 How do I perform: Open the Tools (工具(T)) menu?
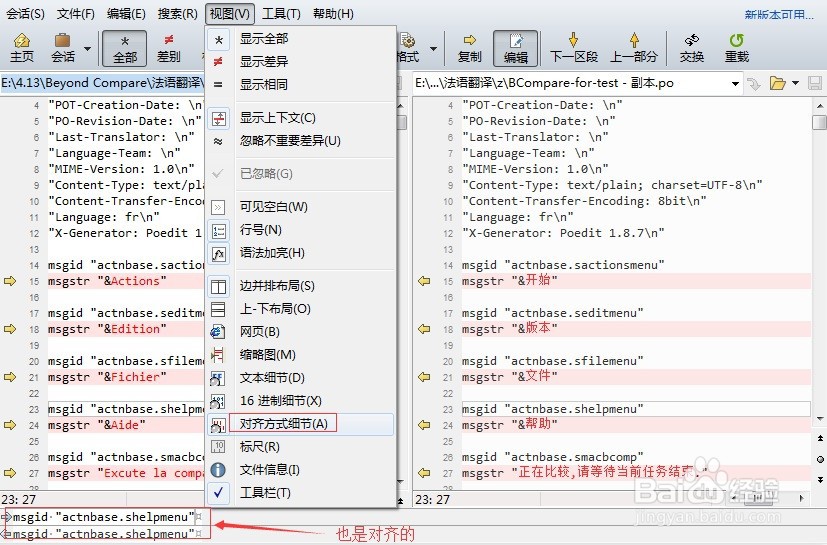[x=281, y=14]
